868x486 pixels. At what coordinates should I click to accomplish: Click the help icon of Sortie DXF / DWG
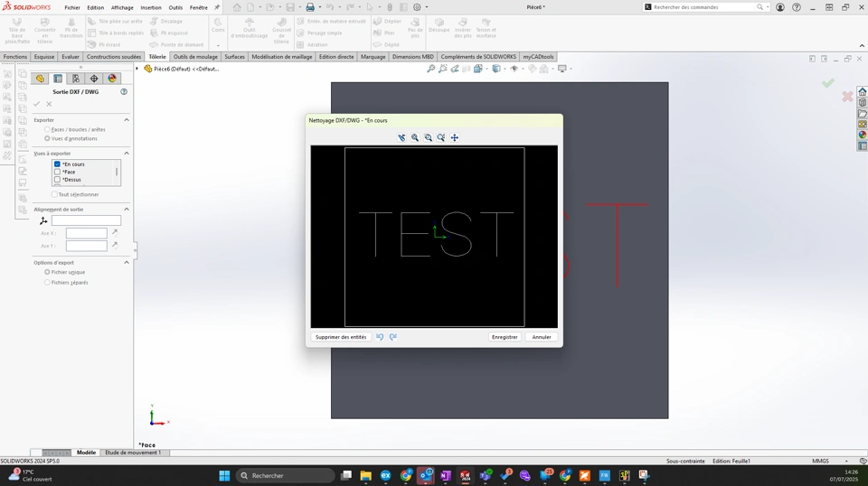point(124,92)
